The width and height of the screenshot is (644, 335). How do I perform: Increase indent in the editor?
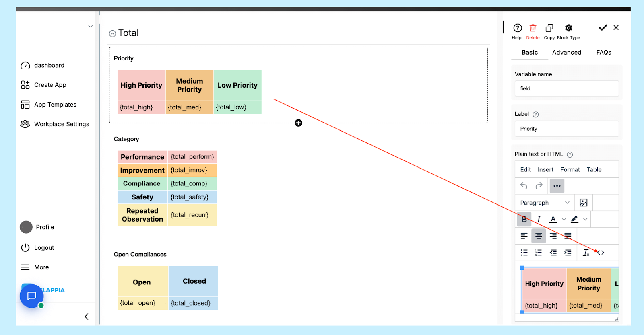[x=568, y=253]
